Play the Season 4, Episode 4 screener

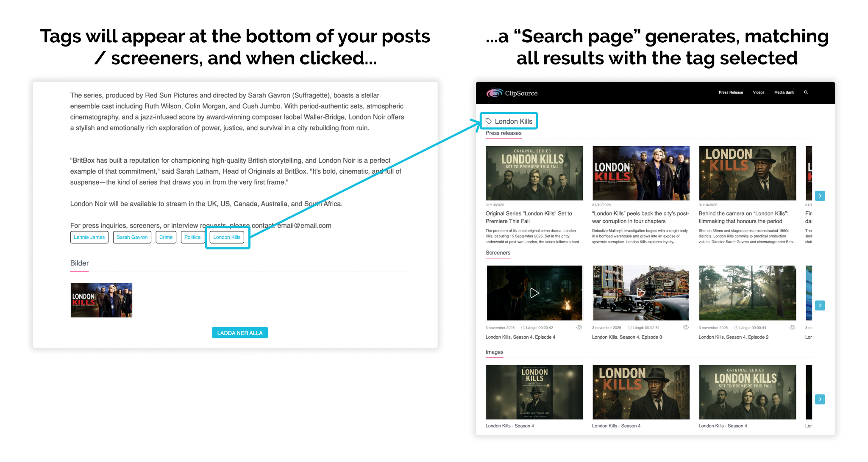[x=534, y=293]
